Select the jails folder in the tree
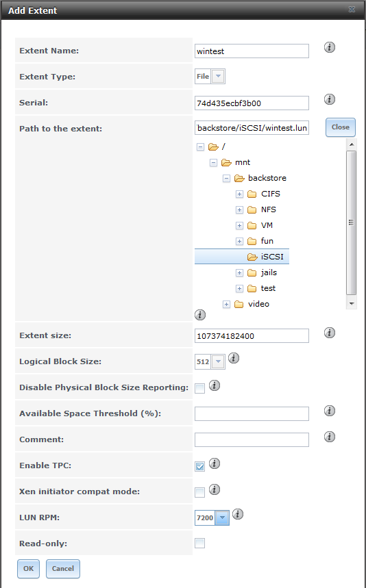Screen dimensions: 366x588 (269, 272)
